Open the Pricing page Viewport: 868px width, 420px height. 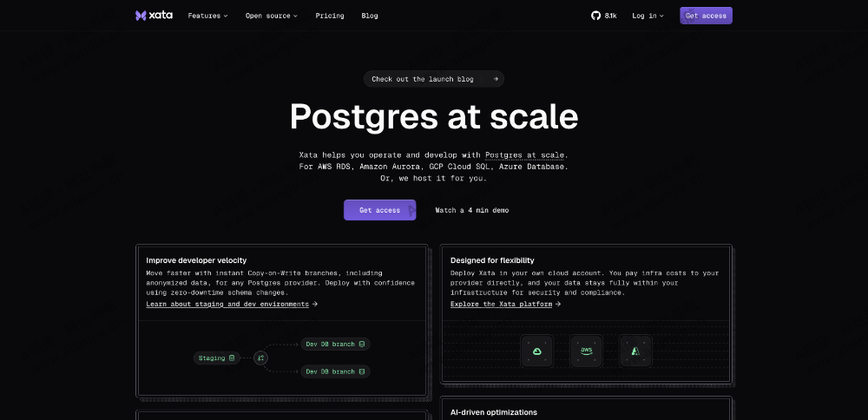(330, 16)
